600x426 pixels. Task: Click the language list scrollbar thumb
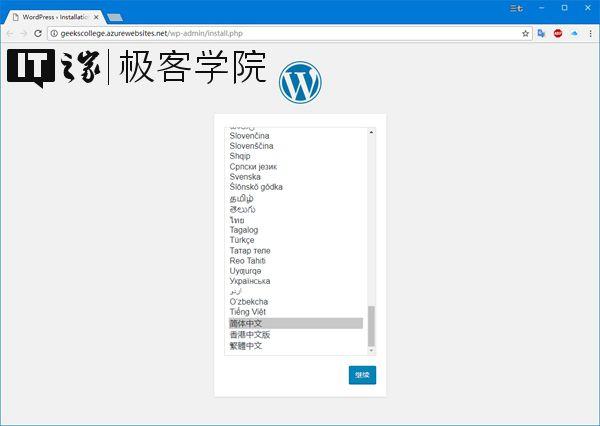(371, 326)
